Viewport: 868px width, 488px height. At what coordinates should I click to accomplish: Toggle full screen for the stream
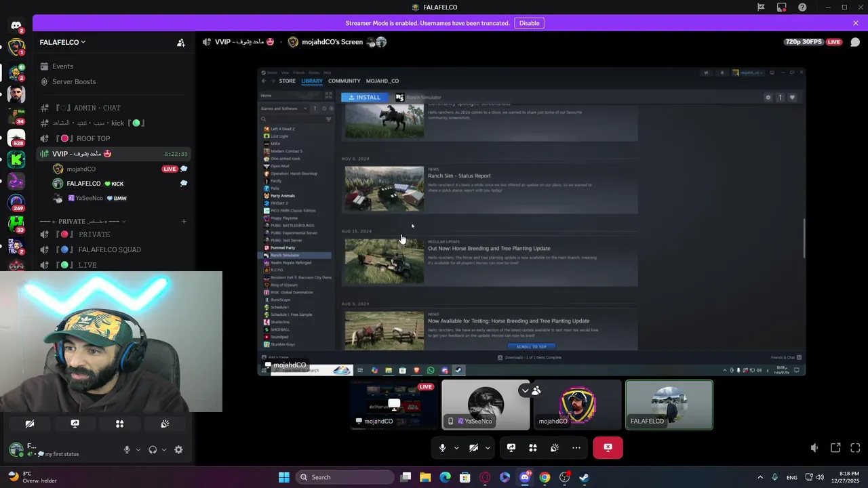855,448
